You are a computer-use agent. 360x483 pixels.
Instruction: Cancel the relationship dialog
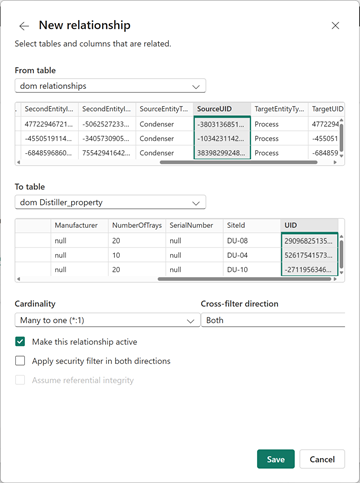322,459
